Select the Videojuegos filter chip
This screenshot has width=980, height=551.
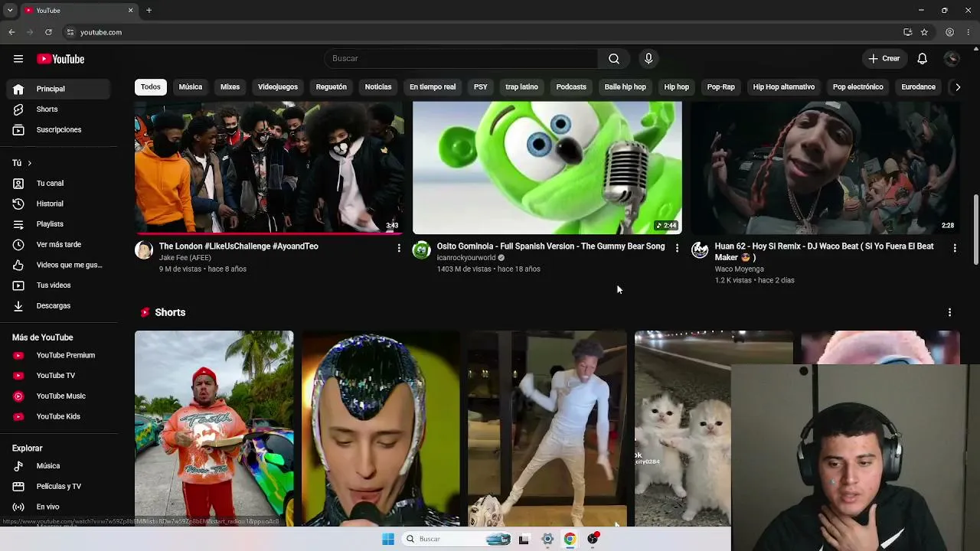[278, 87]
